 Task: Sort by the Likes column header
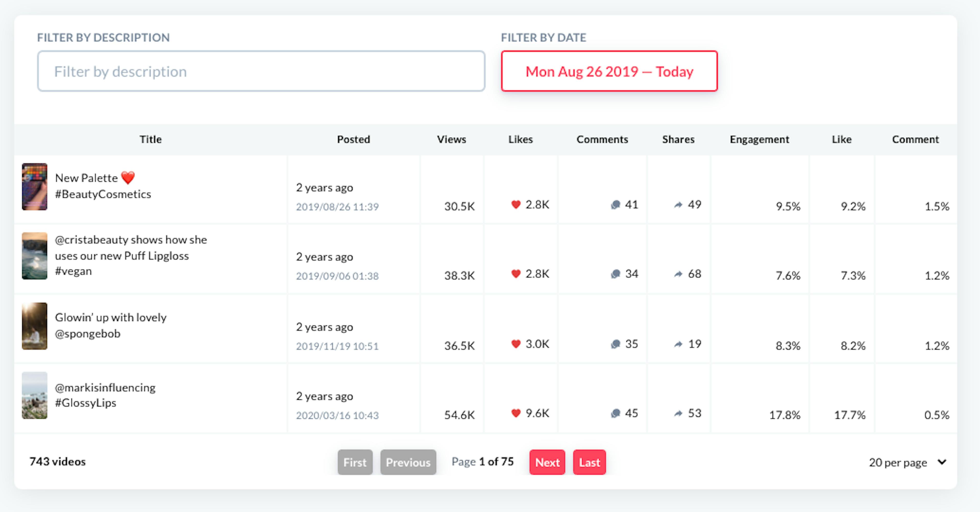pyautogui.click(x=520, y=139)
